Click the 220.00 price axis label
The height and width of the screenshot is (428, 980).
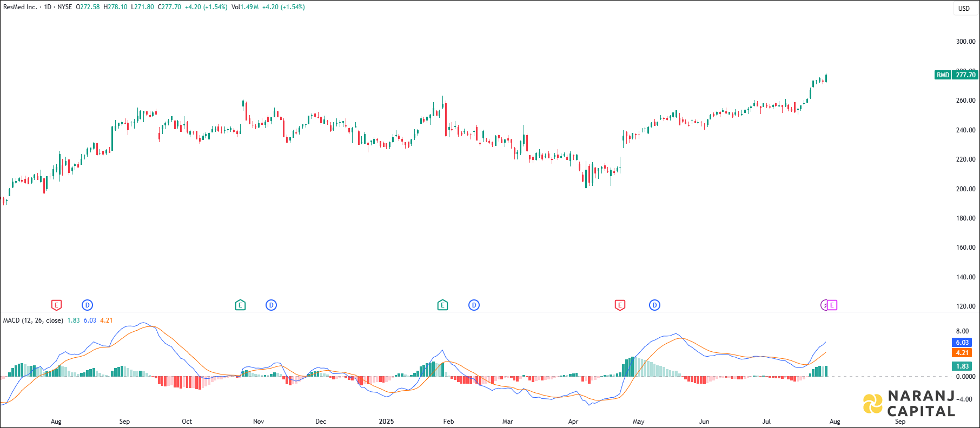[x=965, y=159]
